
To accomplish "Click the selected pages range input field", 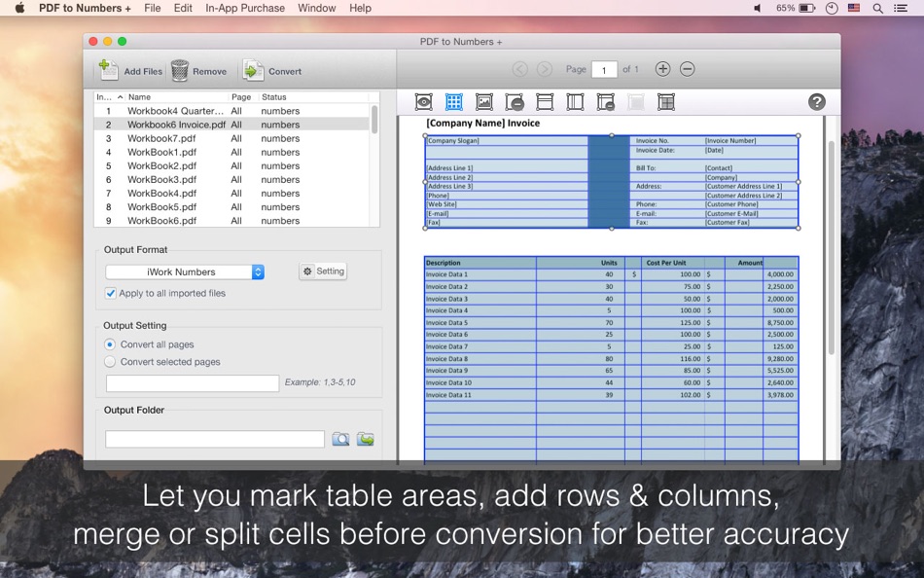I will tap(193, 383).
